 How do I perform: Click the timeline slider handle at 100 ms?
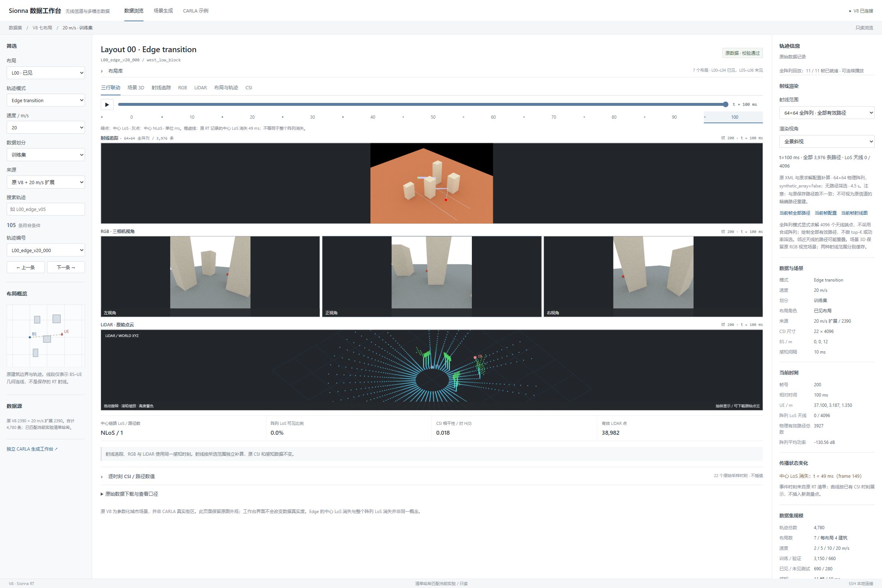[x=725, y=104]
